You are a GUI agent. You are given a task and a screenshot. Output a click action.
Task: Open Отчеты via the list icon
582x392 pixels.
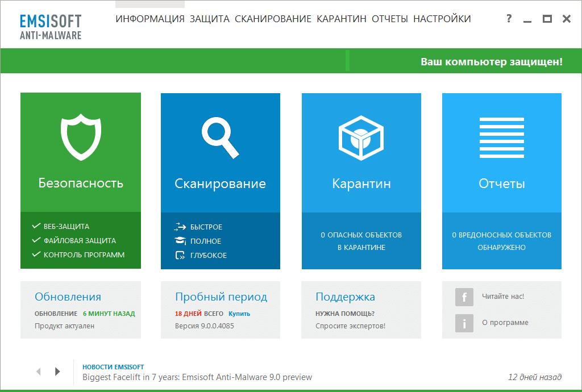click(x=501, y=136)
